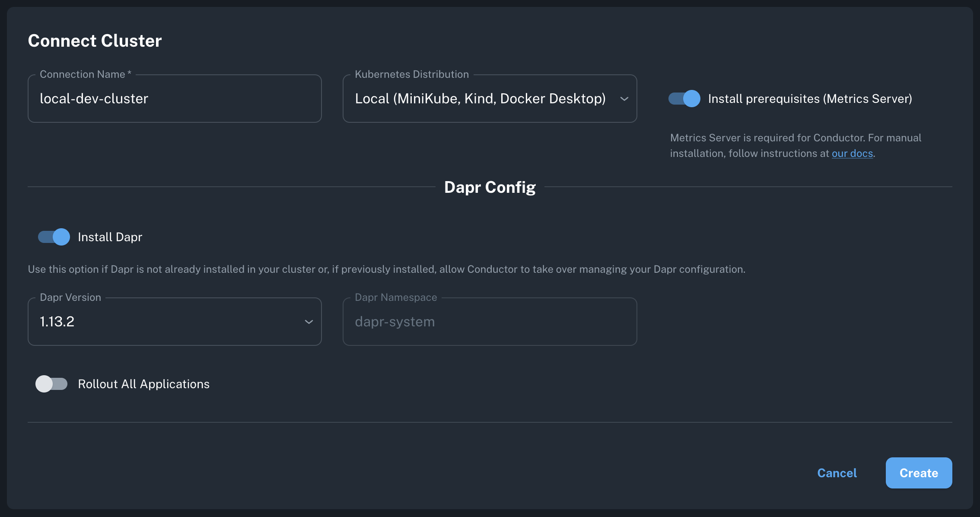Click the Connect Cluster heading
Image resolution: width=980 pixels, height=517 pixels.
95,41
